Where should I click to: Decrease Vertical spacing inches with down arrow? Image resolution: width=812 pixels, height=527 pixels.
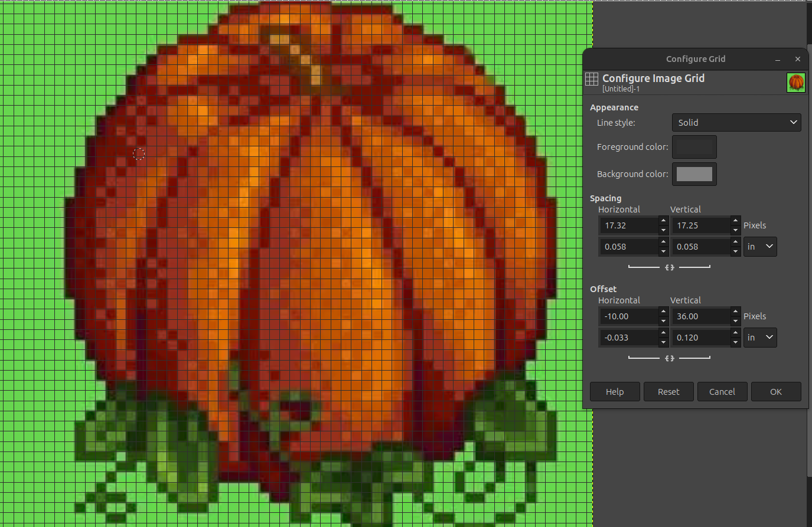pos(735,251)
